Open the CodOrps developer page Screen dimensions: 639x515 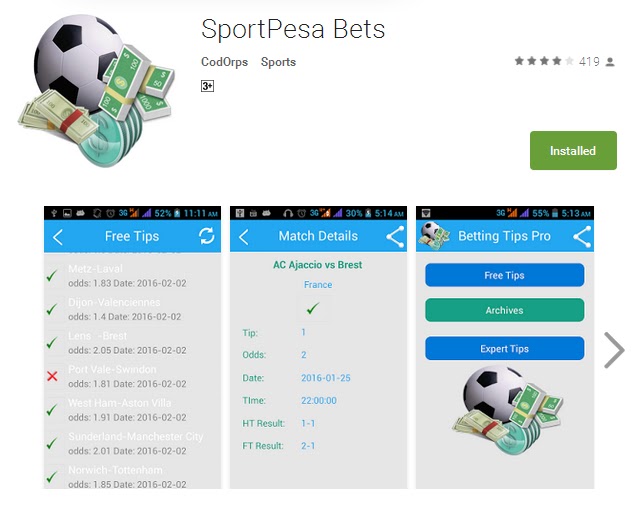pyautogui.click(x=225, y=62)
